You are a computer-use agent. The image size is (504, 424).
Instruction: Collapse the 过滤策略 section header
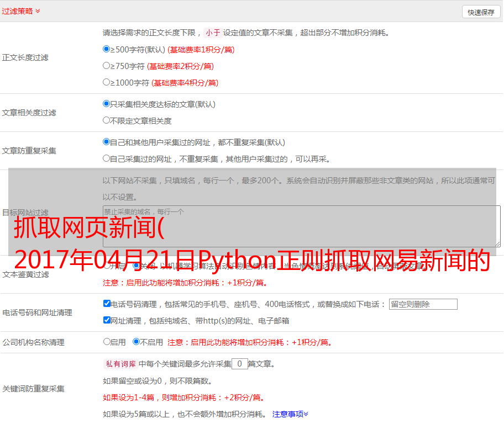click(21, 11)
